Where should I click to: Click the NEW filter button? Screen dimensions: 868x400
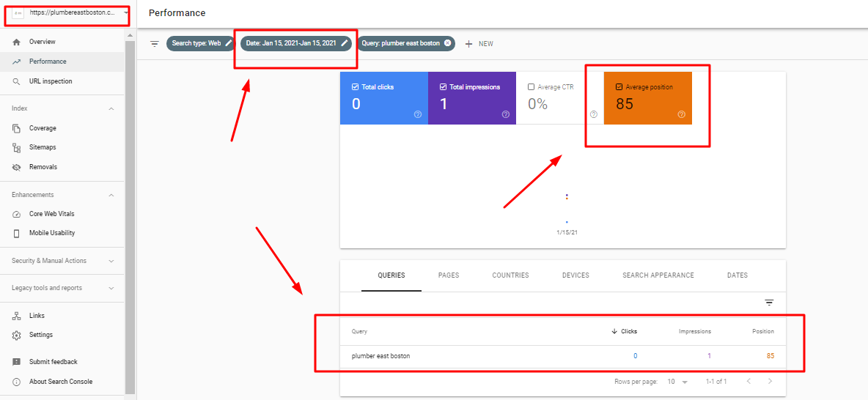click(x=479, y=44)
